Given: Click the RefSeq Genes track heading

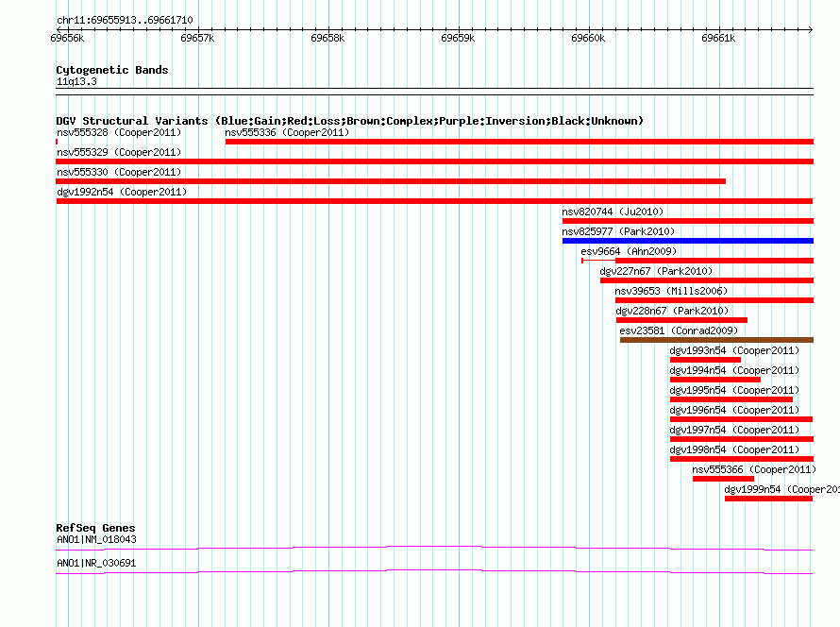Looking at the screenshot, I should [95, 528].
